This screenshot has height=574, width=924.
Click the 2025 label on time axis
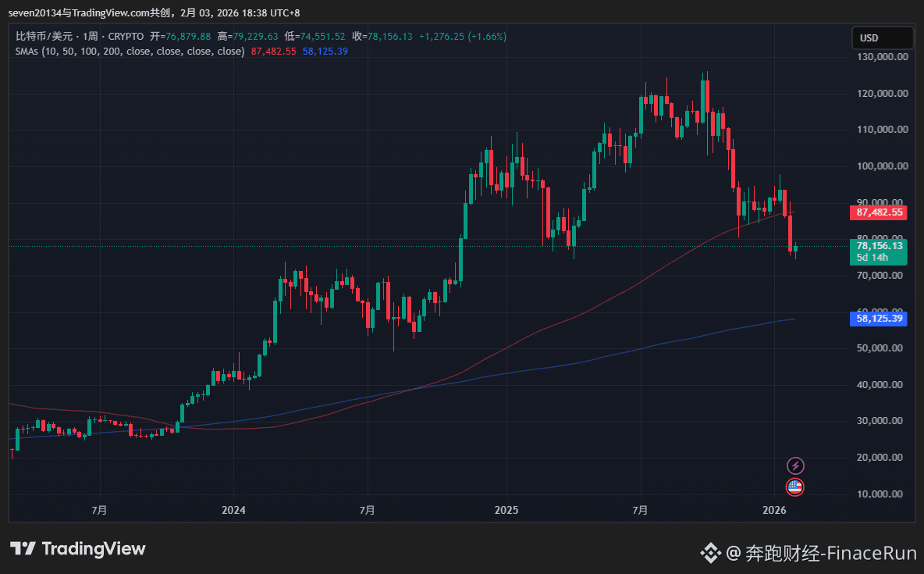(x=506, y=511)
